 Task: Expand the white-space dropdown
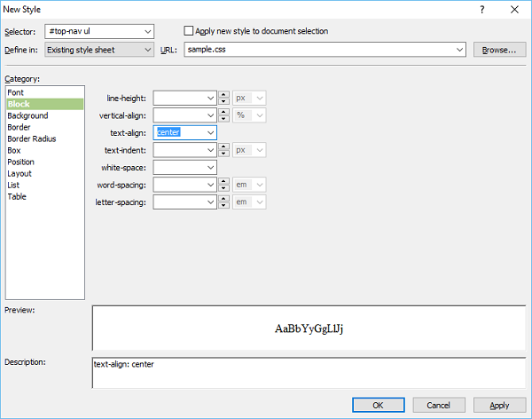coord(210,167)
